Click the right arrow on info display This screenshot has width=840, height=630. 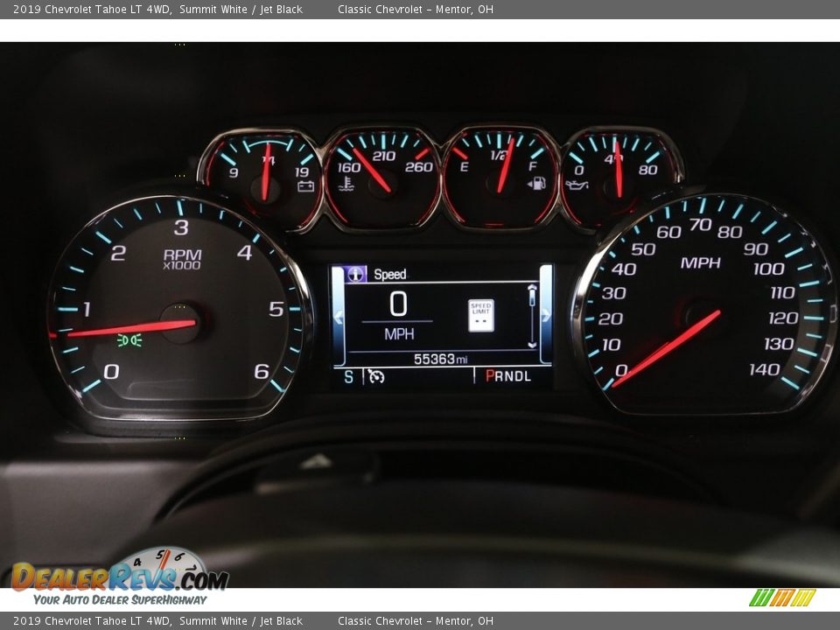[x=545, y=315]
